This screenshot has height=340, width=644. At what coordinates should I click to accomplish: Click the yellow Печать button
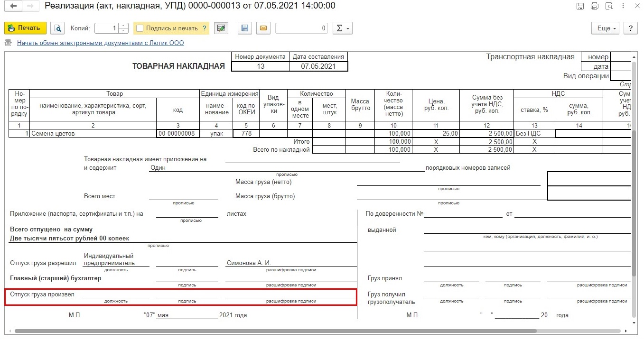click(26, 28)
